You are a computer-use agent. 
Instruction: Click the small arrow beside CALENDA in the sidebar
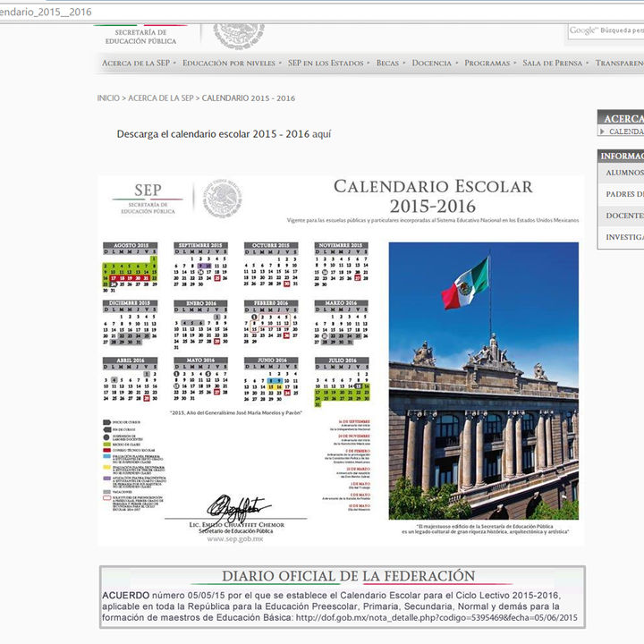click(x=603, y=131)
